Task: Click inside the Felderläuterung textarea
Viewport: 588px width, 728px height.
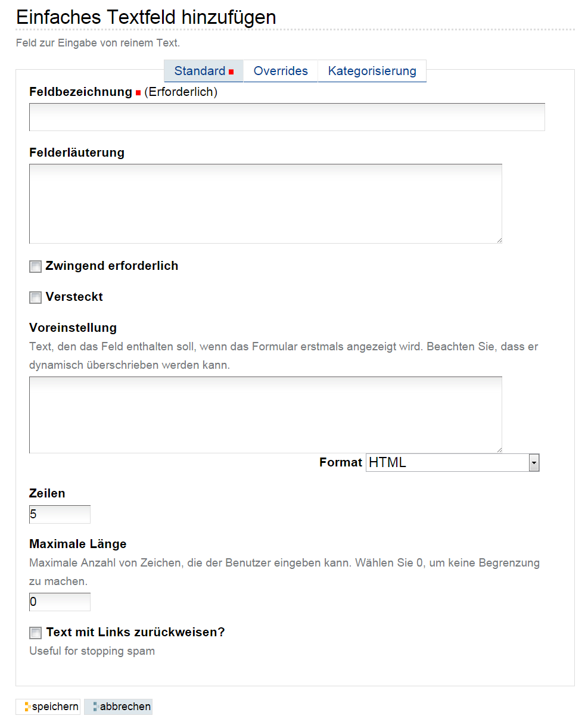Action: pos(266,204)
